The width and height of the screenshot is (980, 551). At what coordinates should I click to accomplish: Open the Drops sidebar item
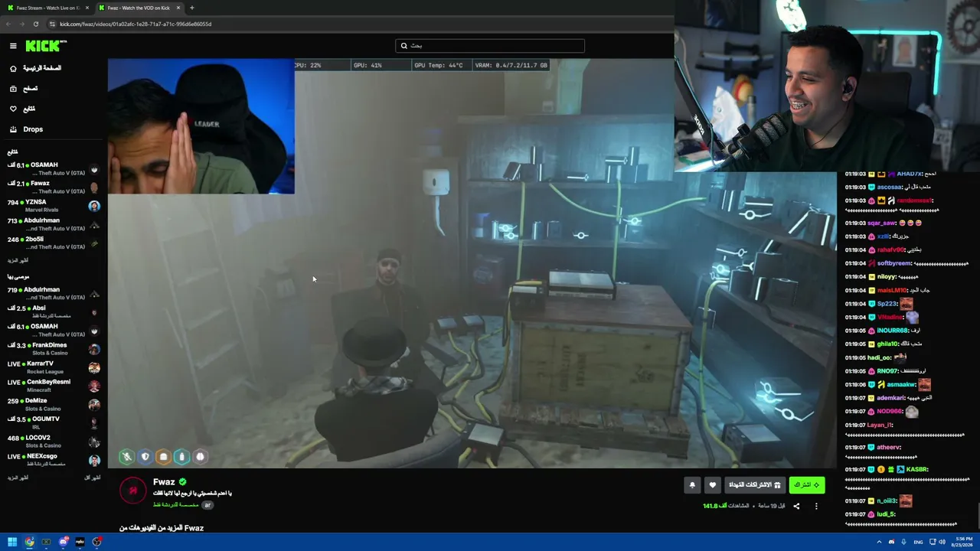[x=26, y=129]
